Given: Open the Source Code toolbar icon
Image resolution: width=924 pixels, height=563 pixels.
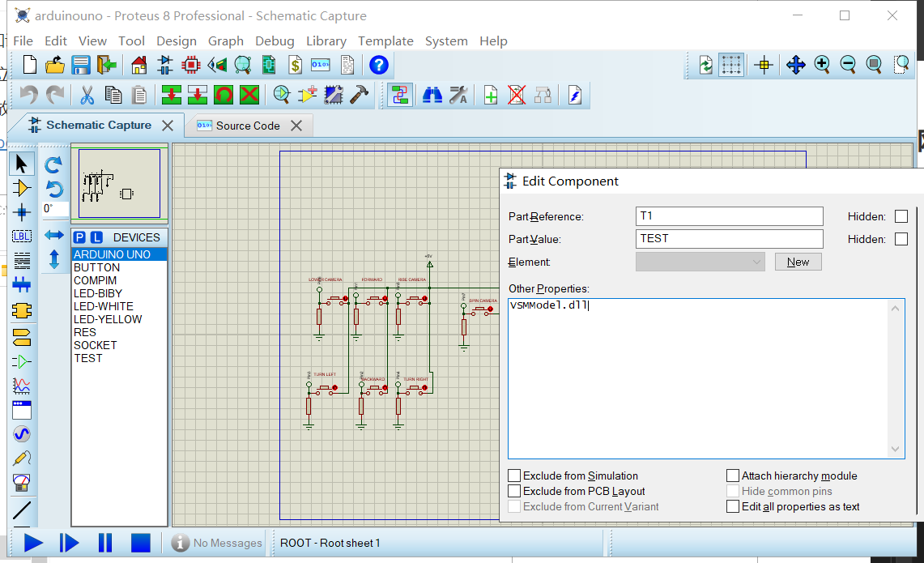Looking at the screenshot, I should 321,65.
